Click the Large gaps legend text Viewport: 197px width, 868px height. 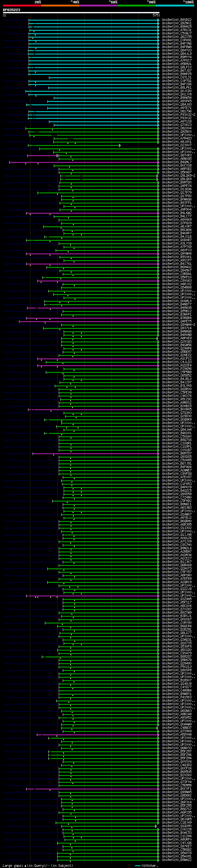[38, 866]
